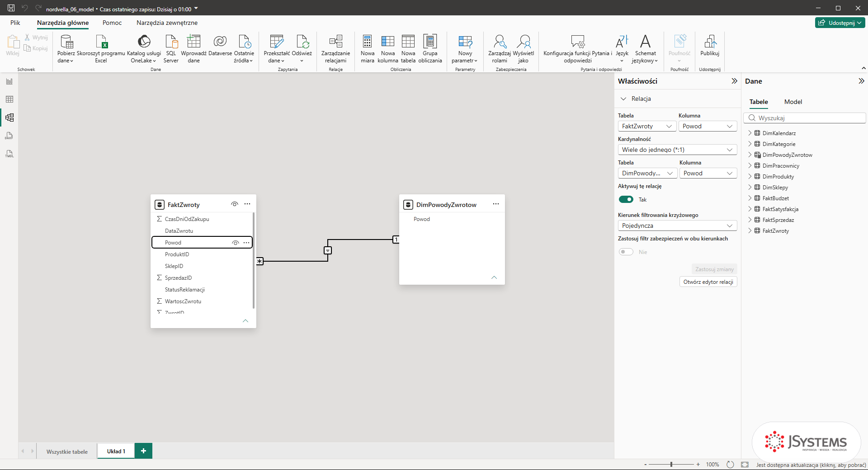Expand FaktSprzedaz in data pane
868x470 pixels.
(750, 220)
